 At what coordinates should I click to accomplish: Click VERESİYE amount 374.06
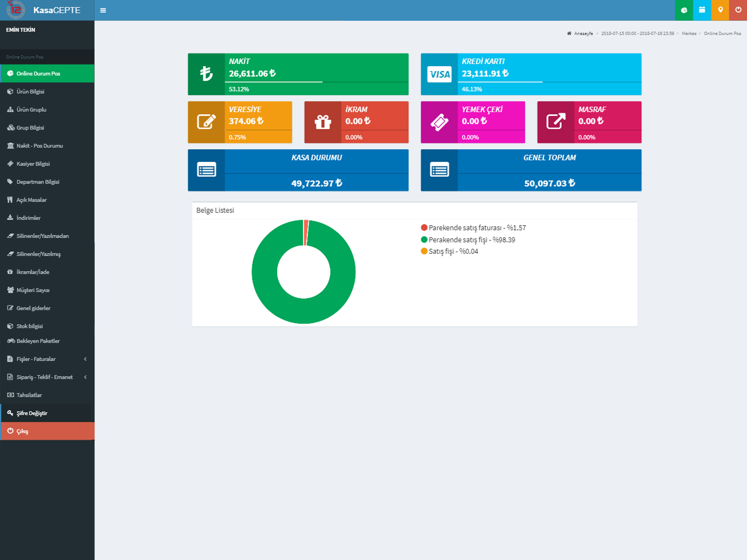pyautogui.click(x=246, y=121)
